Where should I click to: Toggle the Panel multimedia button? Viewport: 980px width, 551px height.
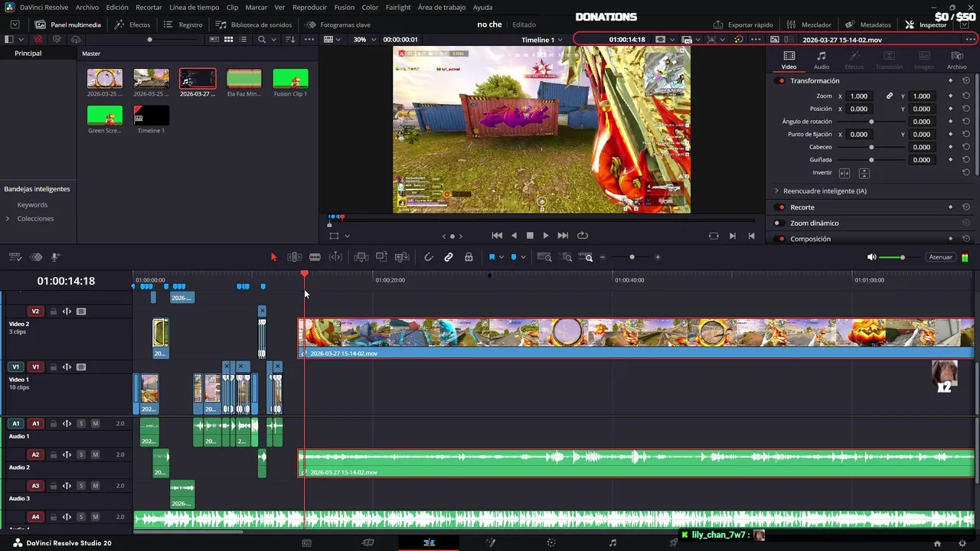tap(67, 24)
